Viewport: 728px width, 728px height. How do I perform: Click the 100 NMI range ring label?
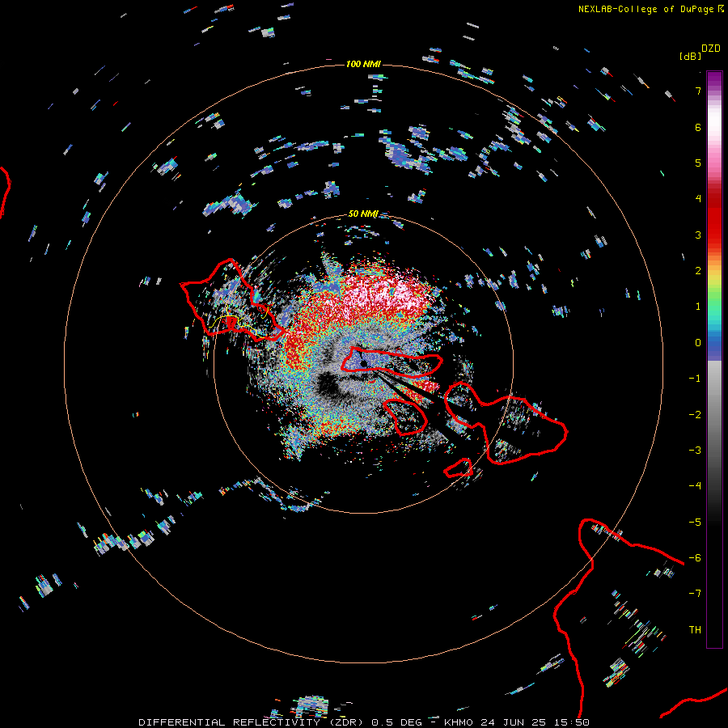point(363,64)
